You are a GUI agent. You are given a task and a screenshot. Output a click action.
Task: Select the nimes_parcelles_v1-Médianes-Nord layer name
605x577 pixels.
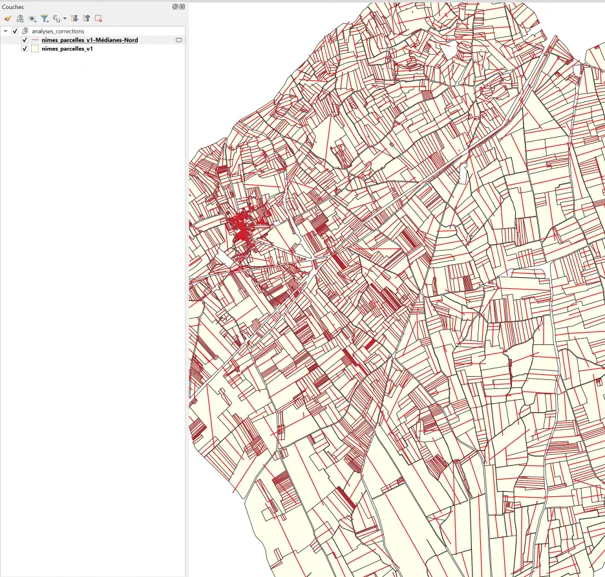point(90,40)
